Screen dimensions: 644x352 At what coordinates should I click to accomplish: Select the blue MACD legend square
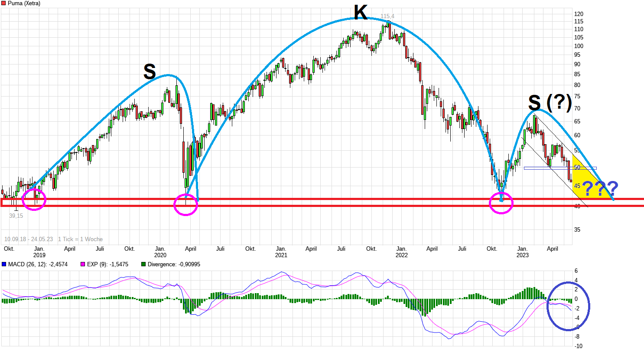(x=4, y=264)
